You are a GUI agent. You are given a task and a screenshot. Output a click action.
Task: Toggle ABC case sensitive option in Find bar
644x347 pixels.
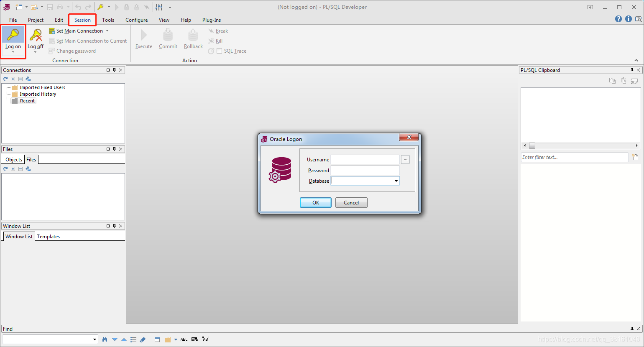pyautogui.click(x=184, y=339)
